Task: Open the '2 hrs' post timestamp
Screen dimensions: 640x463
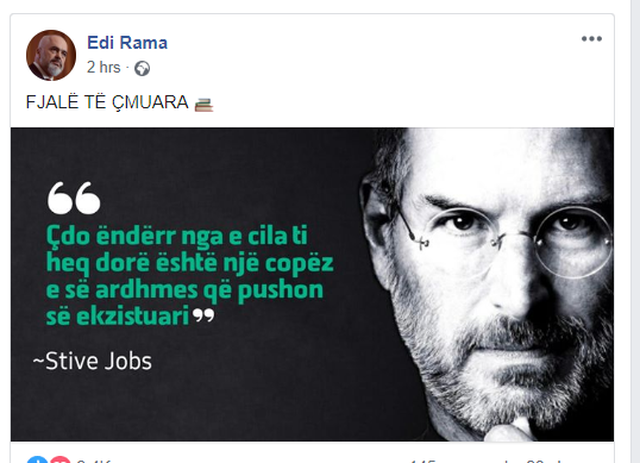Action: tap(104, 67)
